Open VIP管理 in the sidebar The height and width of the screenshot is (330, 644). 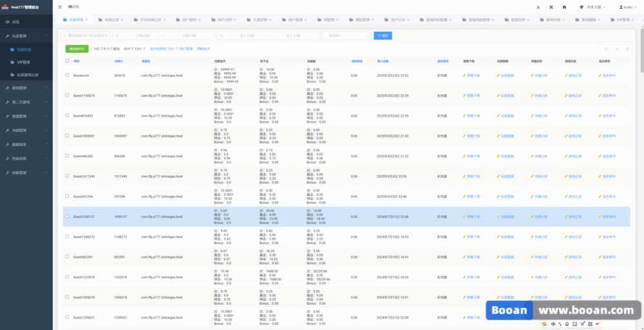[x=24, y=62]
